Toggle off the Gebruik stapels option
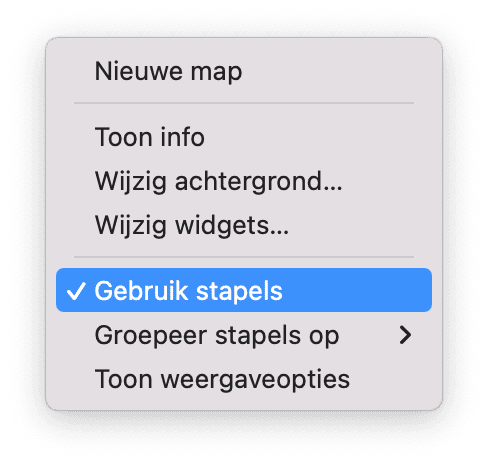Screen dimensions: 488x464 (x=244, y=290)
